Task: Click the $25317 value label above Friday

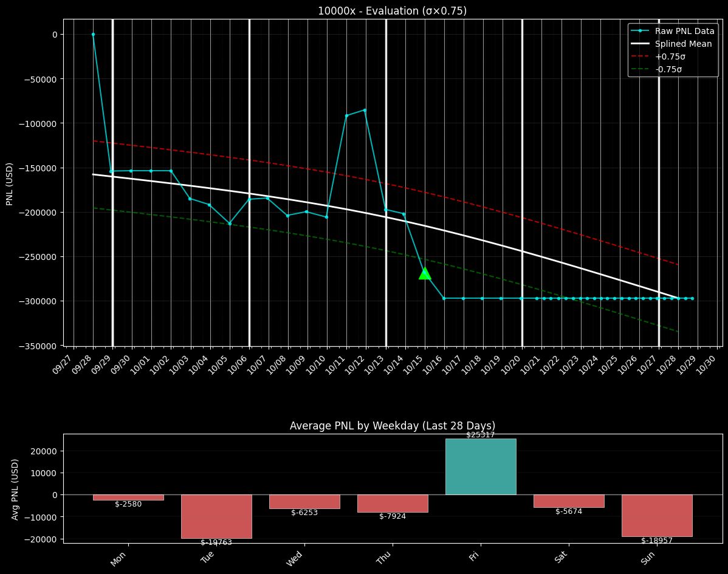Action: (480, 435)
